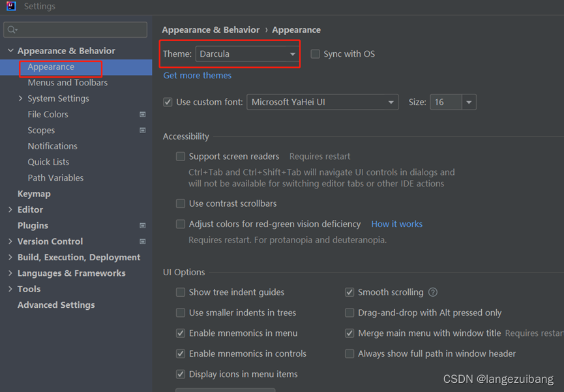Enable Always show full path in window header
Image resolution: width=564 pixels, height=392 pixels.
click(349, 354)
